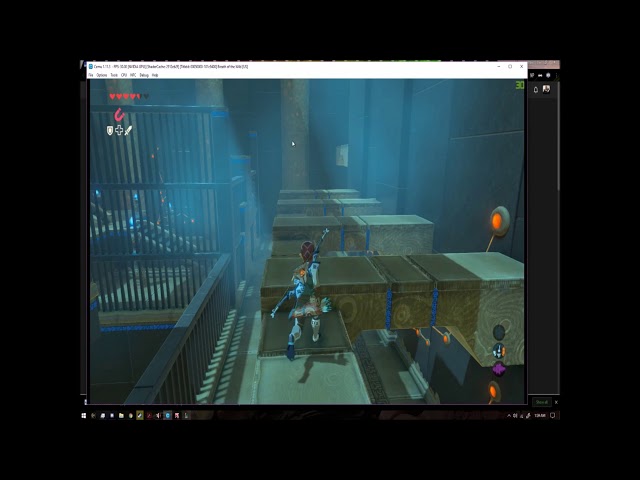Screen dimensions: 640x480
Task: Click the purple shrine sensor icon
Action: (x=499, y=369)
